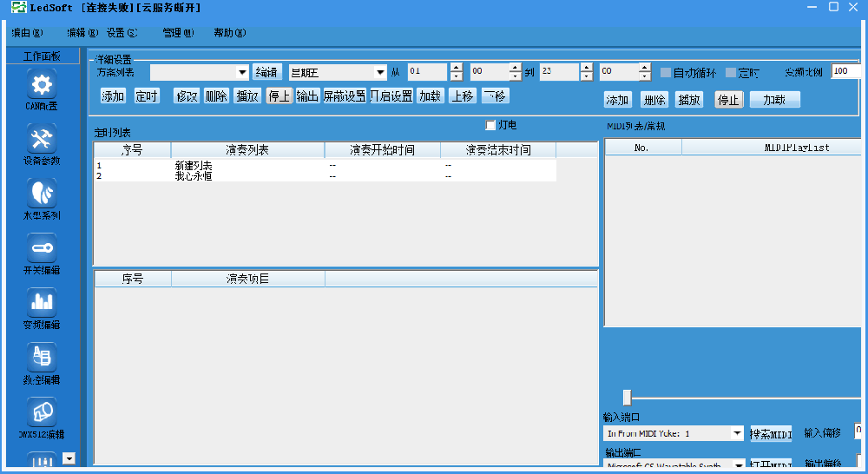The height and width of the screenshot is (474, 868).
Task: Open the 数控编辑 icon in sidebar
Action: tap(42, 357)
